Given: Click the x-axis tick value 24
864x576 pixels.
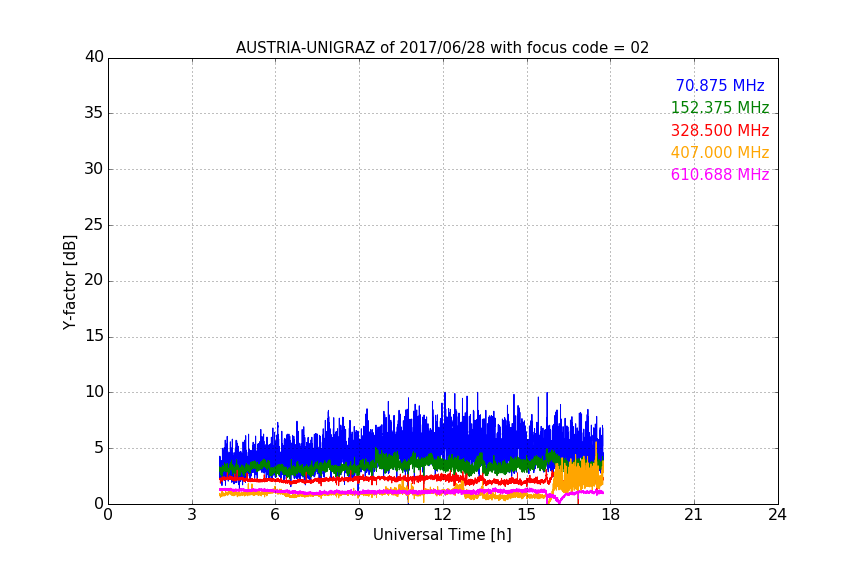Looking at the screenshot, I should tap(778, 515).
